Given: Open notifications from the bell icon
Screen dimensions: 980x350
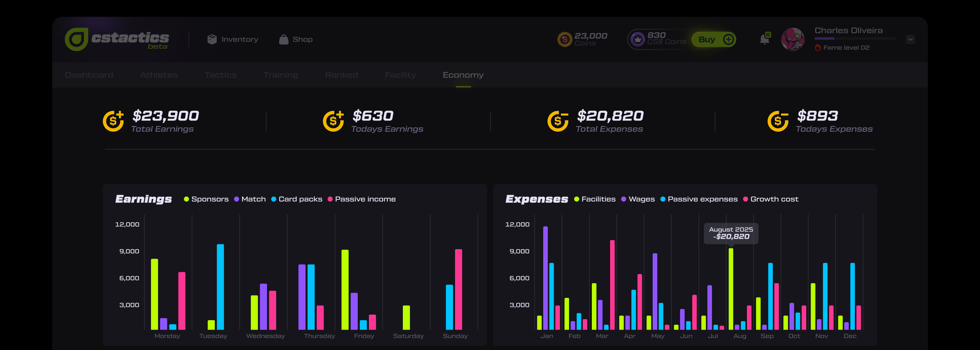Looking at the screenshot, I should pos(765,39).
